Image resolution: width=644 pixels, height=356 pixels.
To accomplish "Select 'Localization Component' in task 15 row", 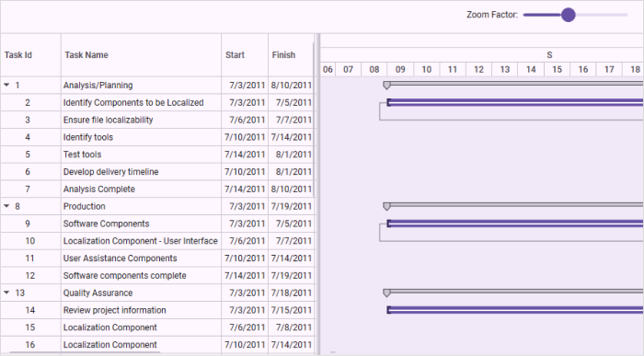I will pos(110,327).
